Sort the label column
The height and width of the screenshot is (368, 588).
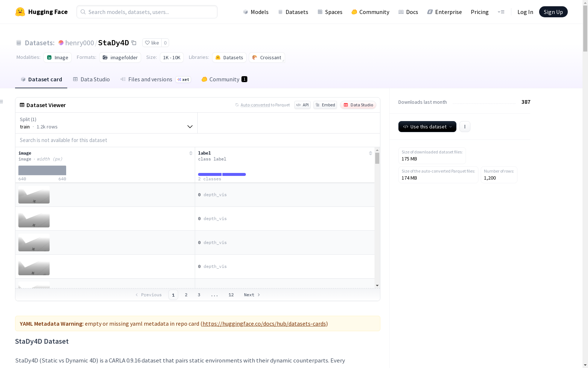click(x=370, y=153)
